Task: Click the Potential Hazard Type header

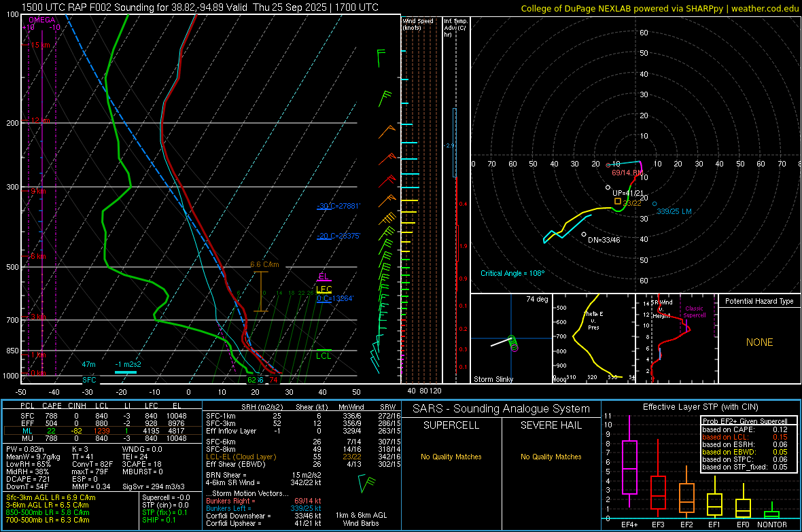Action: 759,301
